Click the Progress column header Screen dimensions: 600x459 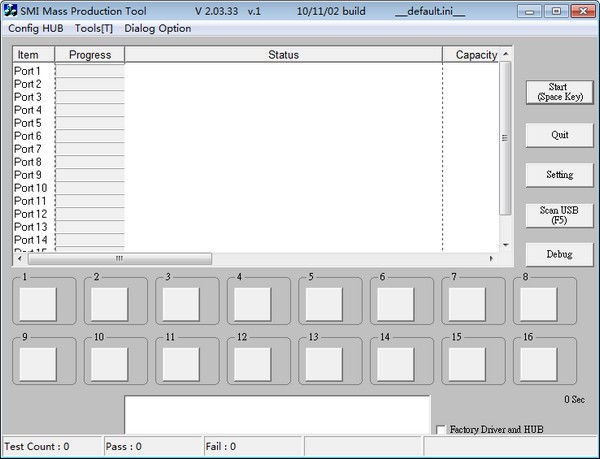coord(90,55)
